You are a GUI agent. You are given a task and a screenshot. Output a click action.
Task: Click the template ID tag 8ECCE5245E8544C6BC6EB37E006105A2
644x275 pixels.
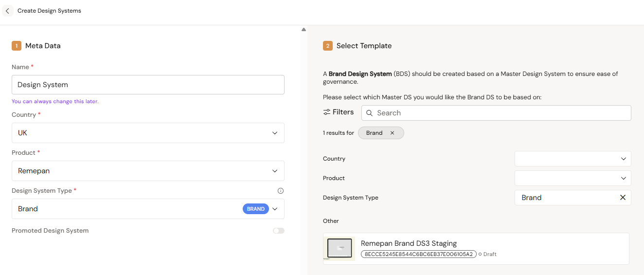[418, 254]
